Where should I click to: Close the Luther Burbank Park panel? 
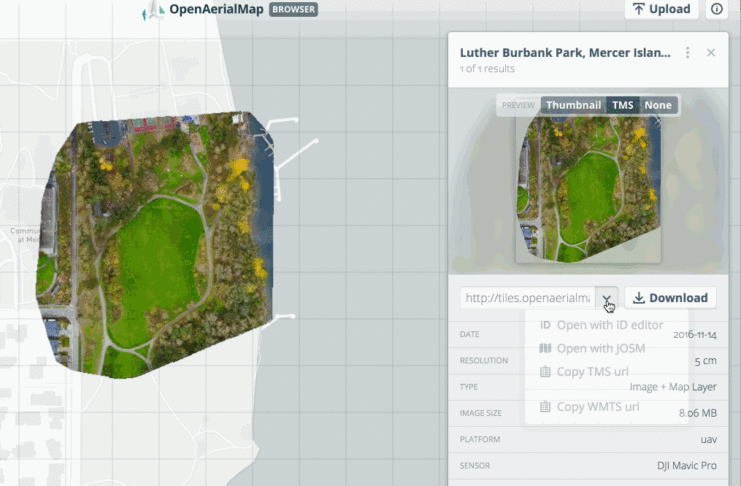click(x=711, y=53)
